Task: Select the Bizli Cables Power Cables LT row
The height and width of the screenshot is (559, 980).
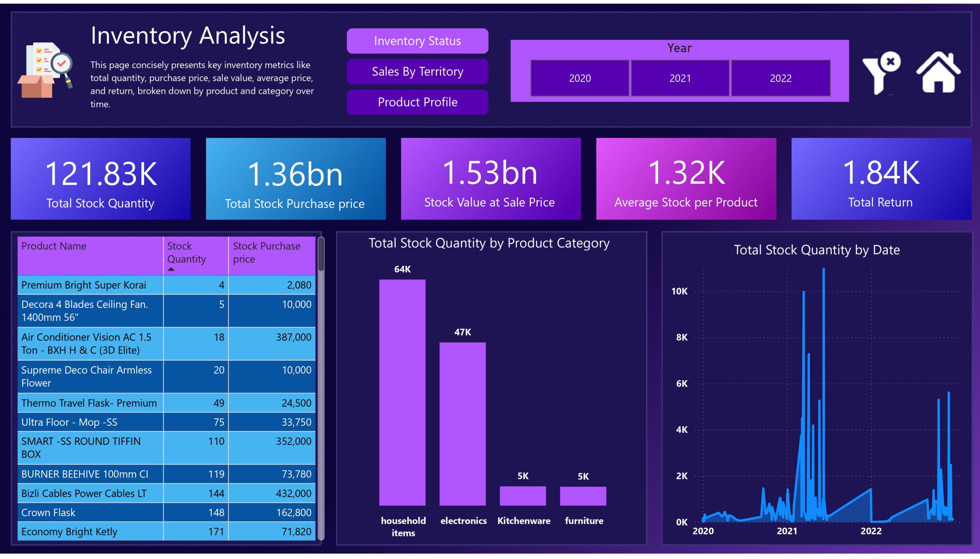Action: click(x=167, y=493)
